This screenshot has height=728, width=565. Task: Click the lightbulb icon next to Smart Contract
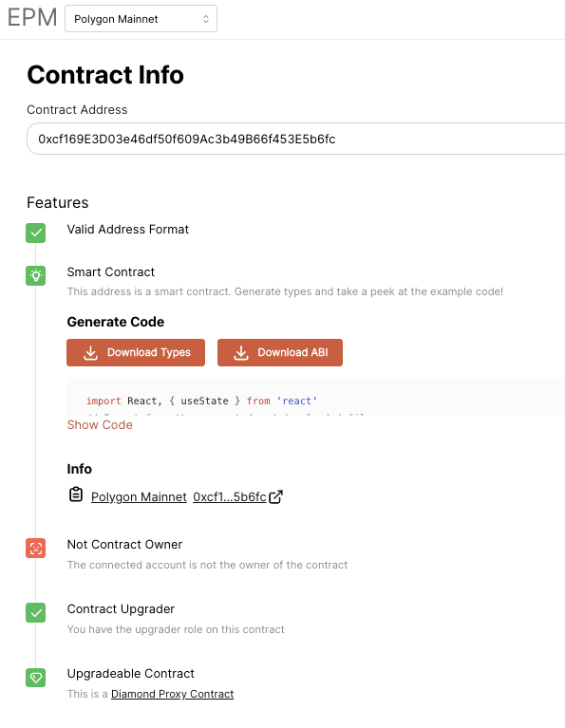coord(35,276)
